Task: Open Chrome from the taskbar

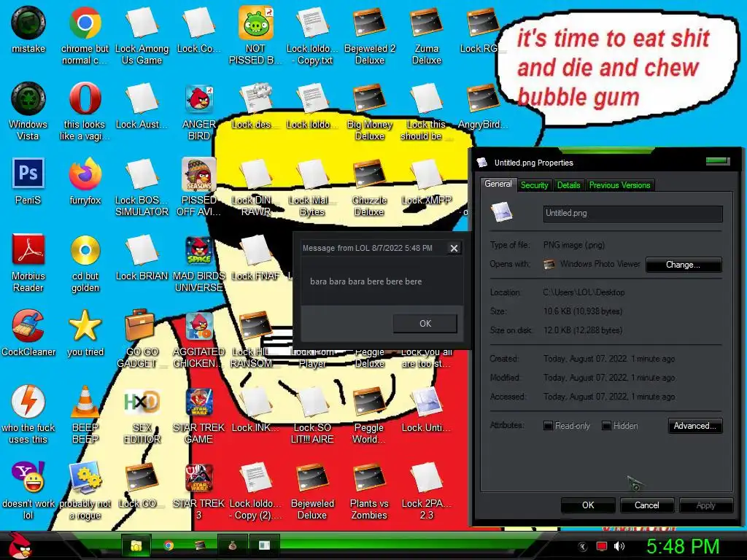Action: pyautogui.click(x=169, y=545)
